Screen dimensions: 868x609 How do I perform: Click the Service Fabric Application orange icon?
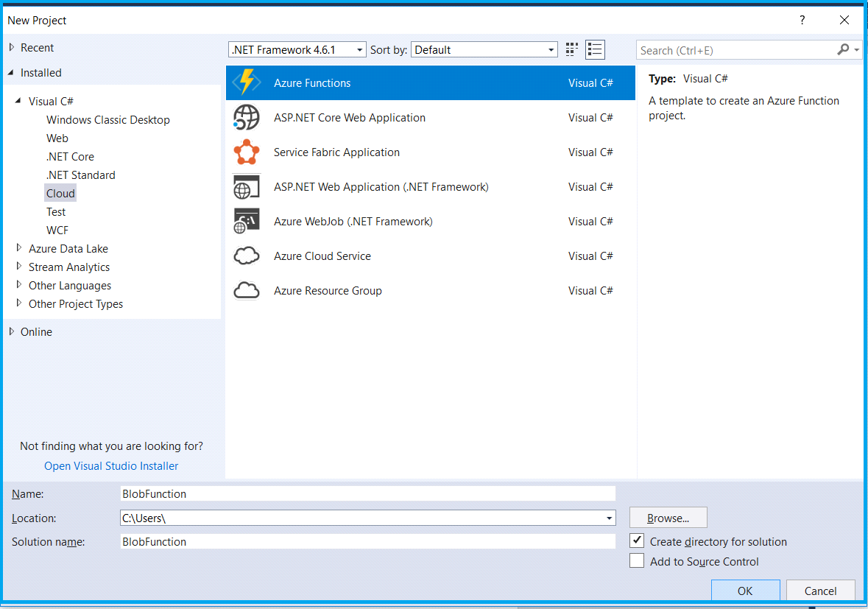tap(247, 152)
